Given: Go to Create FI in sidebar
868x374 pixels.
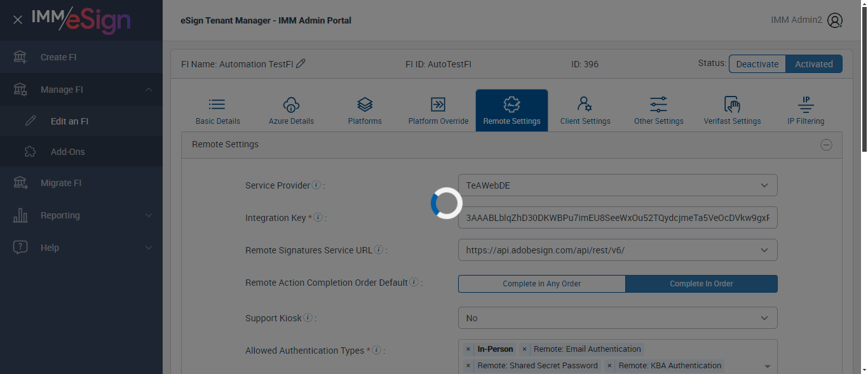Looking at the screenshot, I should [x=81, y=57].
